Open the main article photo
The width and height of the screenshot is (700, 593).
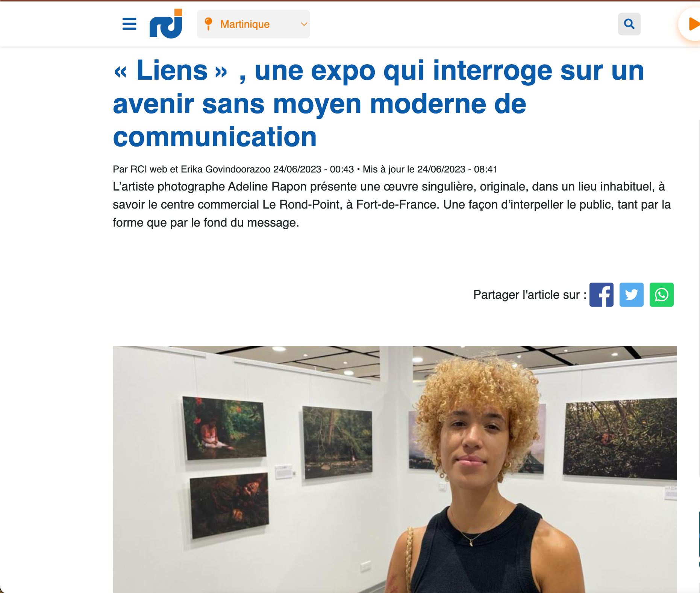point(394,469)
